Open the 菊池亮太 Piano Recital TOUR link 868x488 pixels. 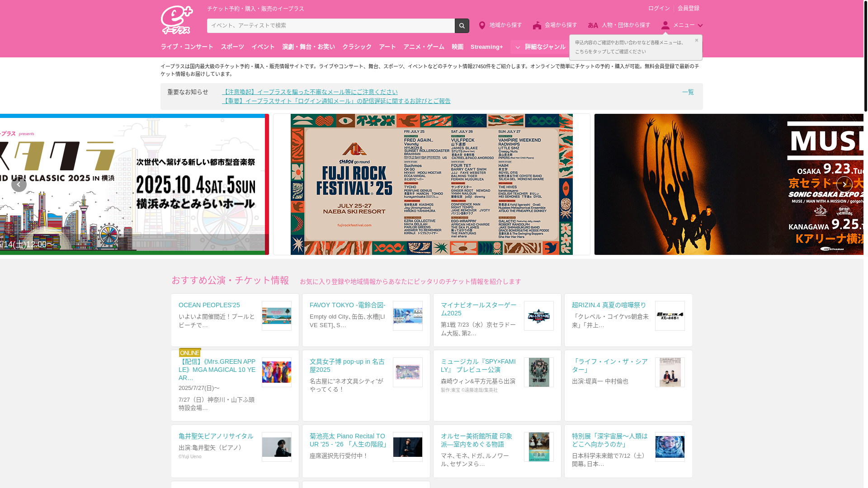pos(349,441)
